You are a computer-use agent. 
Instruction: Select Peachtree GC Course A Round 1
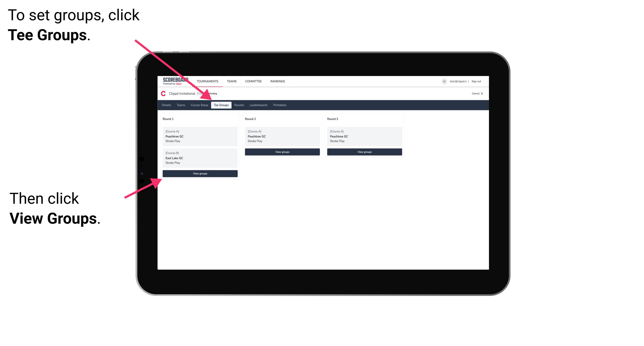tap(200, 136)
